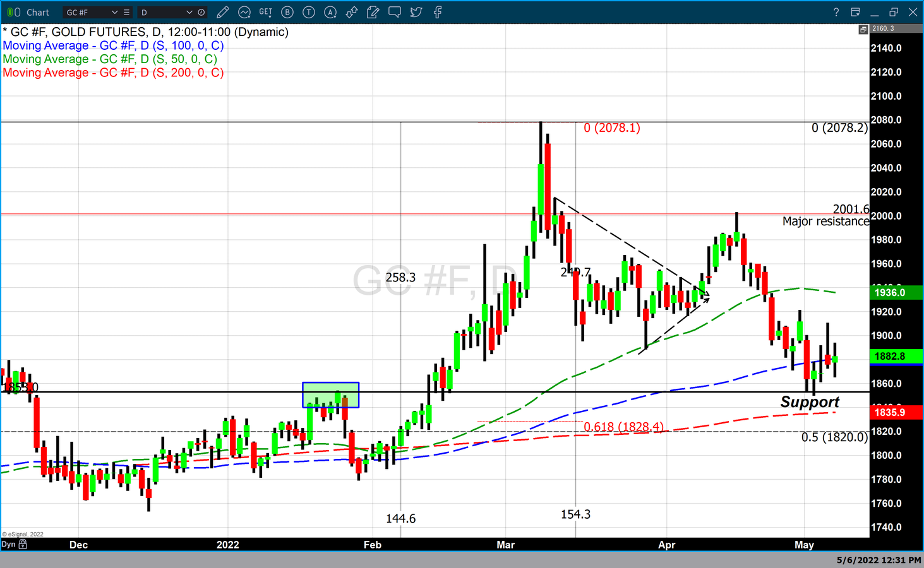Expand the D interval dropdown
This screenshot has width=924, height=568.
(x=189, y=12)
